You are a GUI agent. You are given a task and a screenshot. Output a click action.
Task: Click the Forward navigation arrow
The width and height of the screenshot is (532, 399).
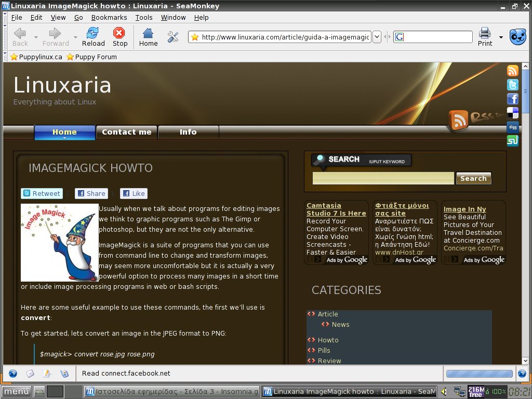pos(55,37)
